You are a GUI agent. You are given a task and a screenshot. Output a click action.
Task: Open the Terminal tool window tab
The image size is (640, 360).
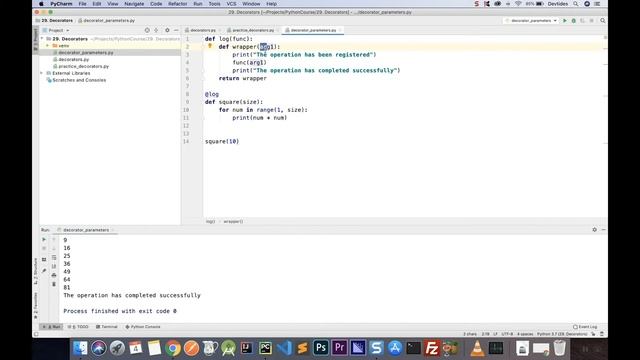(x=107, y=327)
